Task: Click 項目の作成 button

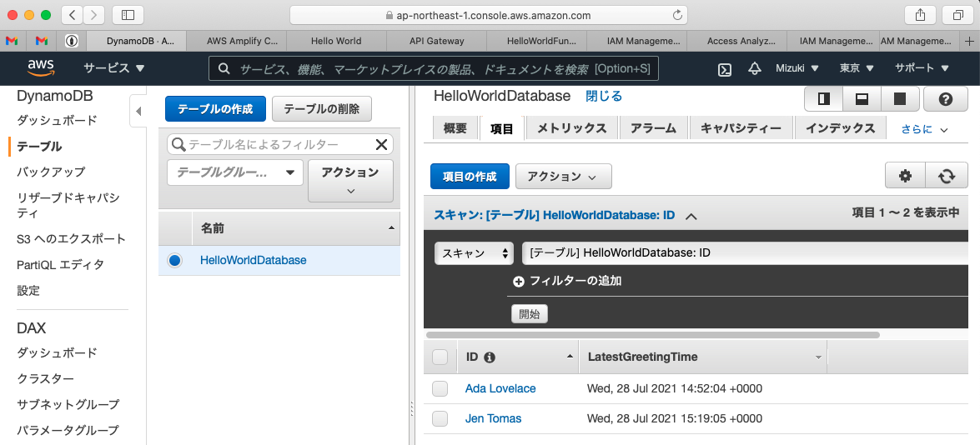Action: pyautogui.click(x=470, y=177)
